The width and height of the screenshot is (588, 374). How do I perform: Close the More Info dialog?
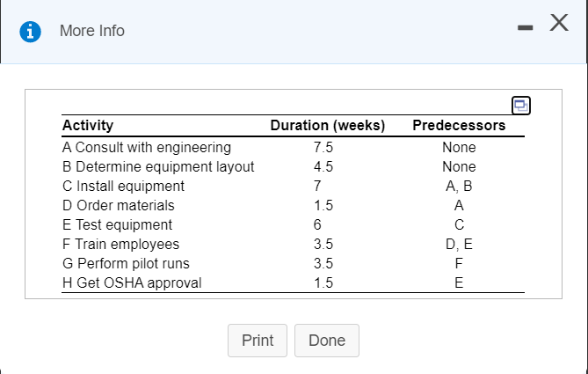[x=558, y=26]
